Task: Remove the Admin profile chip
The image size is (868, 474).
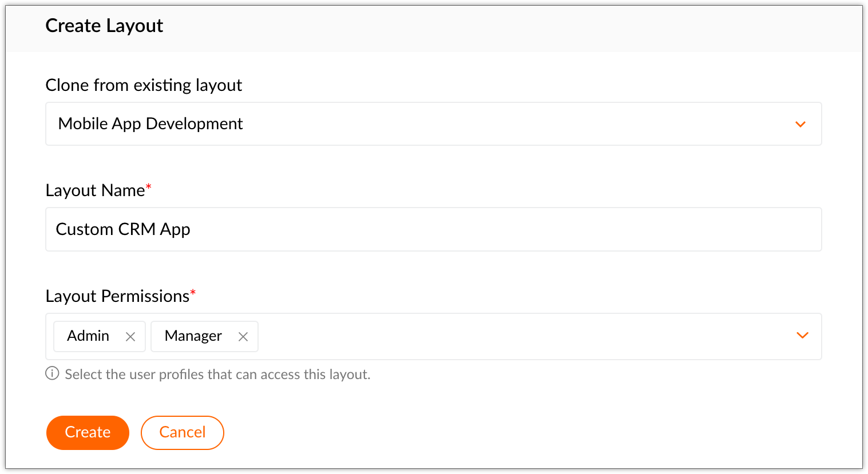Action: [130, 337]
